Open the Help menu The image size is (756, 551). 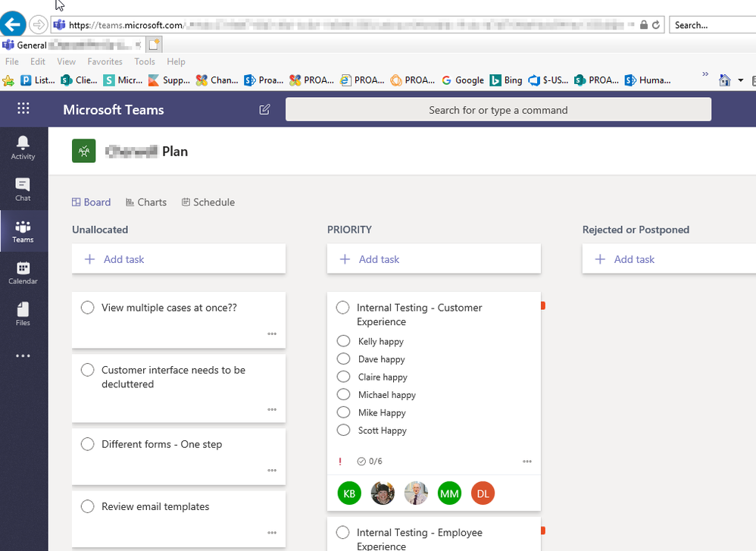(176, 61)
